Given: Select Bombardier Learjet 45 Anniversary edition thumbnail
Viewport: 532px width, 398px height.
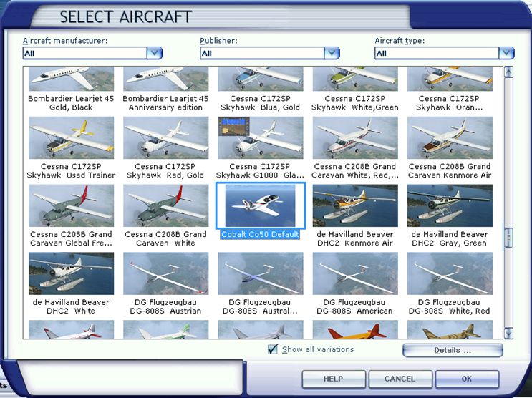Looking at the screenshot, I should tap(166, 79).
